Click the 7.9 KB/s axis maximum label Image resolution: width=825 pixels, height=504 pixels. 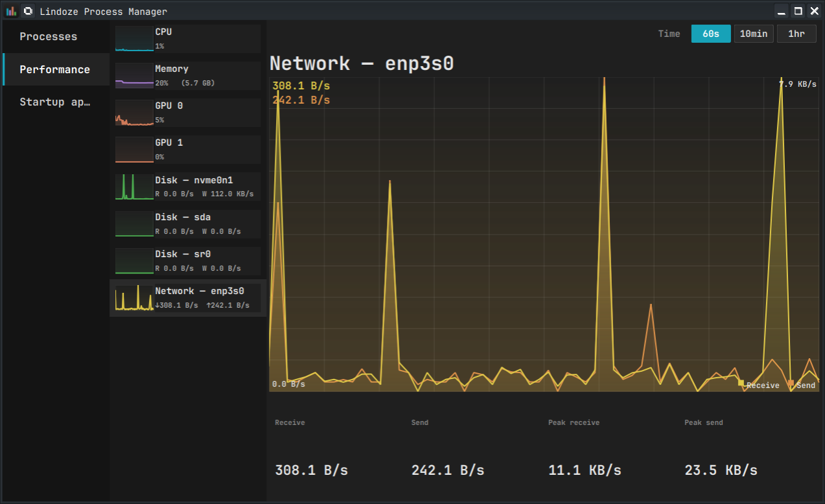click(798, 84)
